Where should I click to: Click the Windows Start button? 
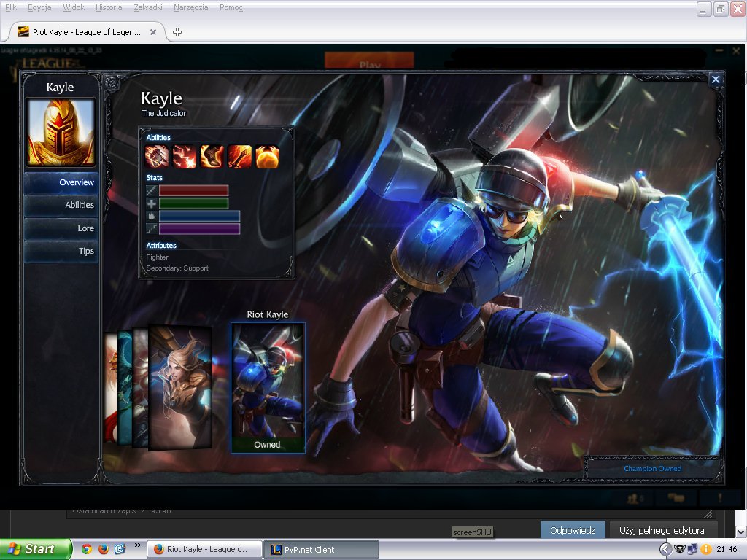point(36,550)
